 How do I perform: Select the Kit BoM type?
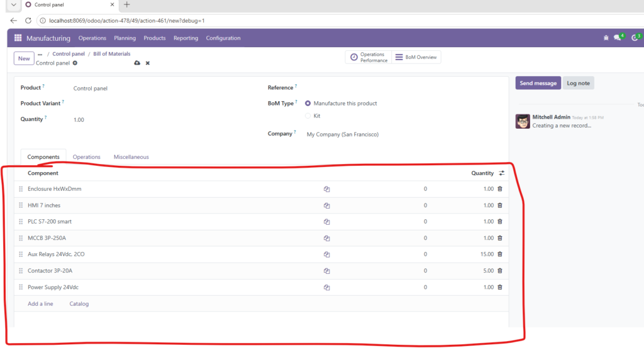click(x=308, y=116)
